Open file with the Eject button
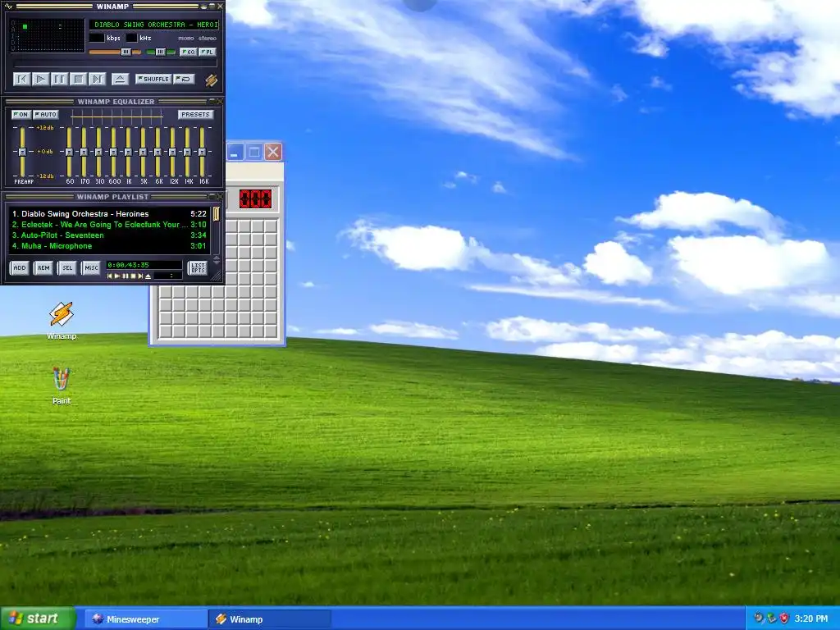The height and width of the screenshot is (630, 840). pyautogui.click(x=120, y=80)
